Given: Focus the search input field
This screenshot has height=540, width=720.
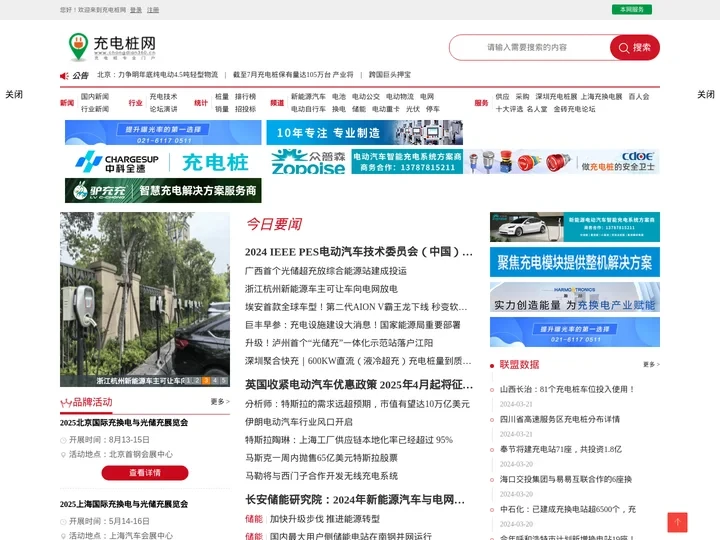Looking at the screenshot, I should 529,47.
